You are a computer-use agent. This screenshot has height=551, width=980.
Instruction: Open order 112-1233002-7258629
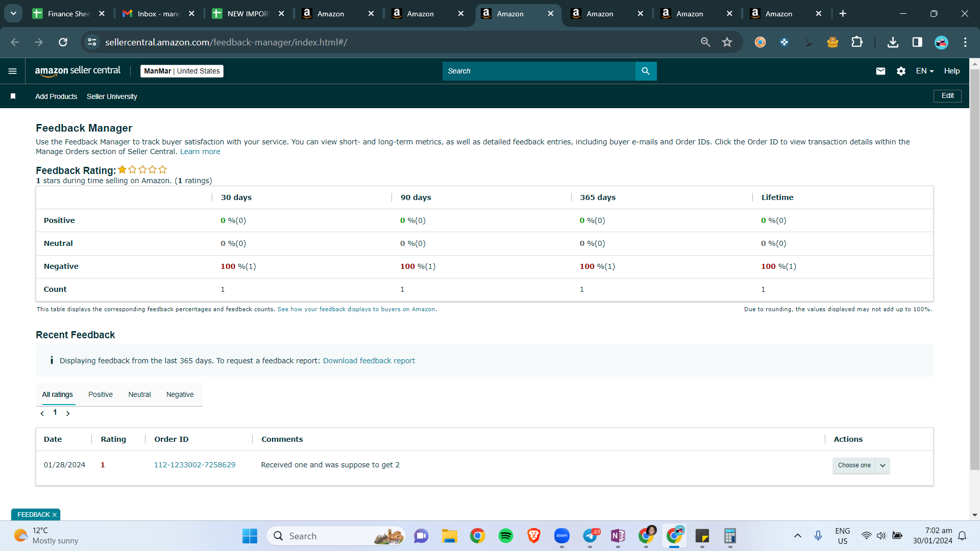[x=194, y=465]
